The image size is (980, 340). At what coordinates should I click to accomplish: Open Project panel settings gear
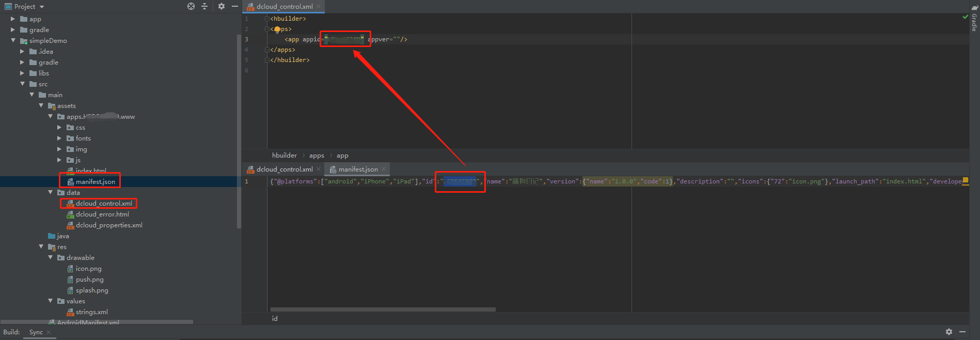tap(222, 6)
